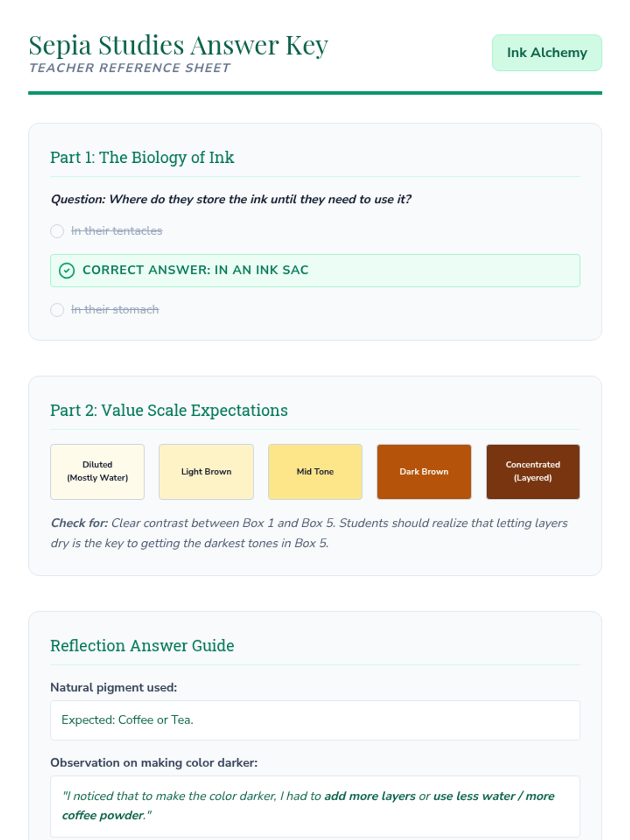Click the struck-through 'In their tentacles' option text

pos(117,231)
